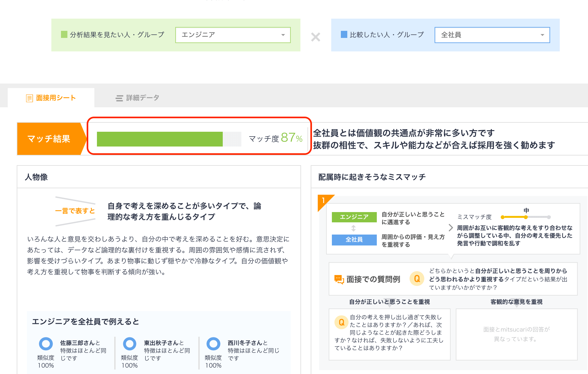Viewport: 588px width, 374px height.
Task: Click the マッチ結果 orange banner
Action: pos(49,139)
